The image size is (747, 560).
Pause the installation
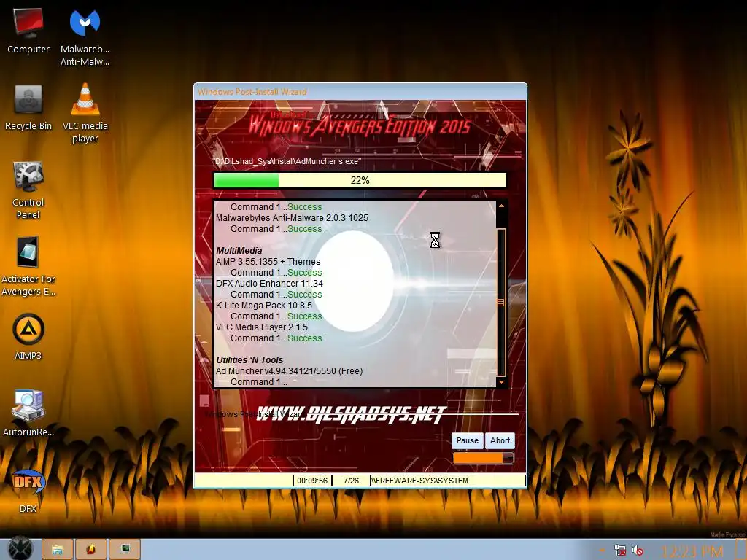click(468, 440)
